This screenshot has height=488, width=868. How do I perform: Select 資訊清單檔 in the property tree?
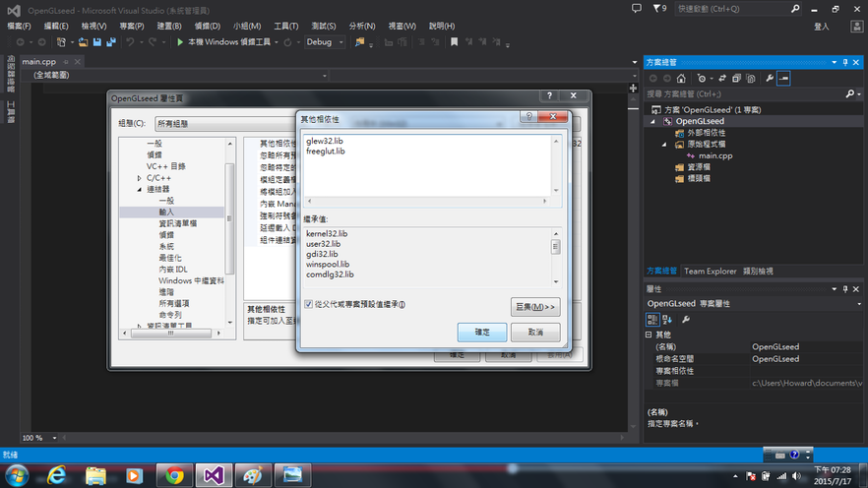tap(178, 223)
